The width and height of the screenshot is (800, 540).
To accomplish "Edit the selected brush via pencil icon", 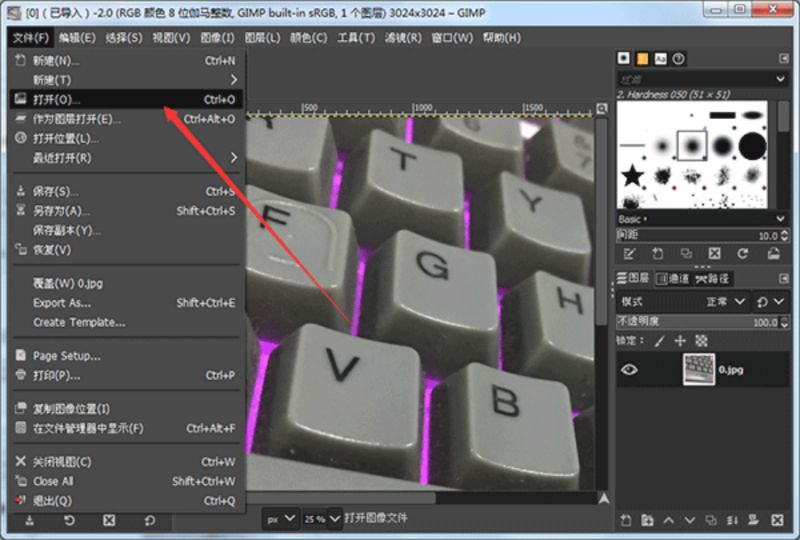I will [629, 254].
